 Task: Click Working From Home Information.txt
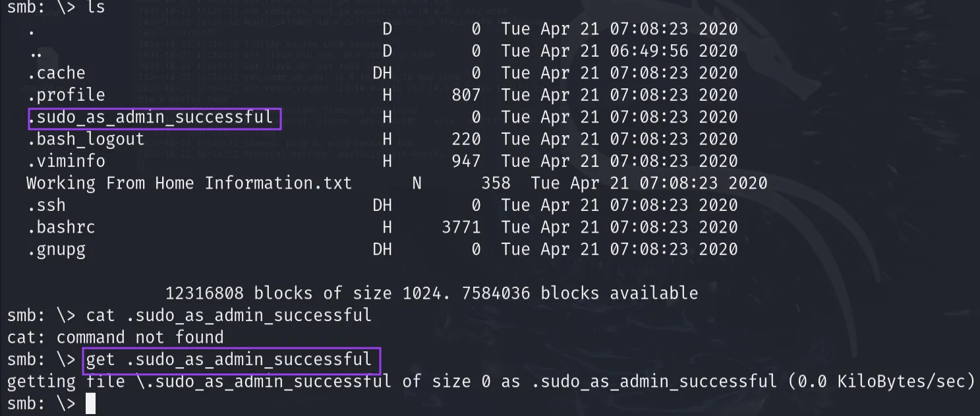coord(189,183)
